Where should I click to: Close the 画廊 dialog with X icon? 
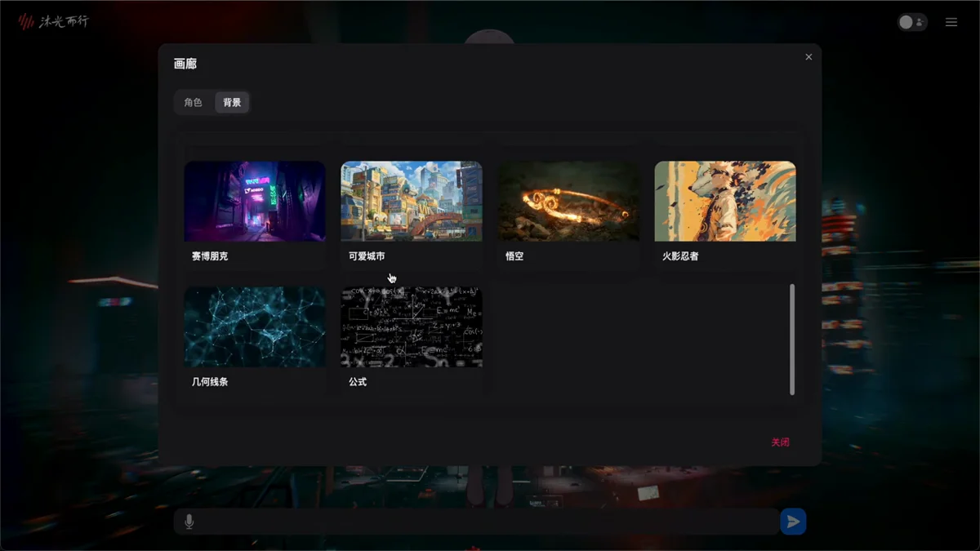pos(808,57)
